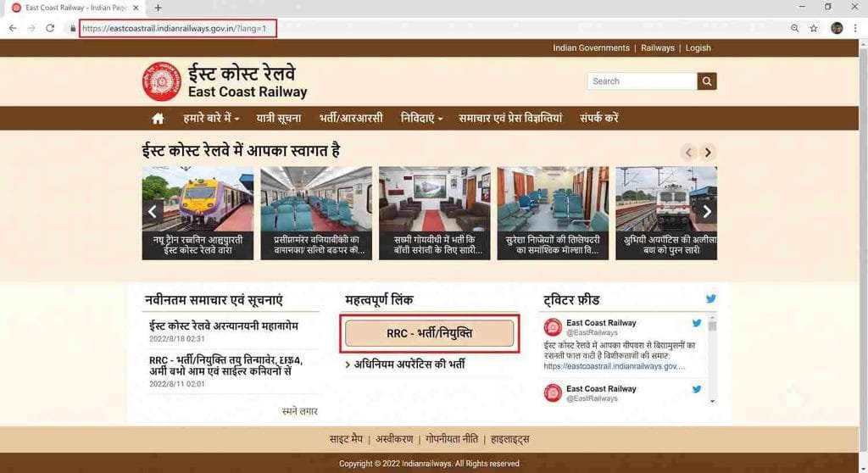The height and width of the screenshot is (473, 868).
Task: Click the Search input field
Action: (643, 81)
